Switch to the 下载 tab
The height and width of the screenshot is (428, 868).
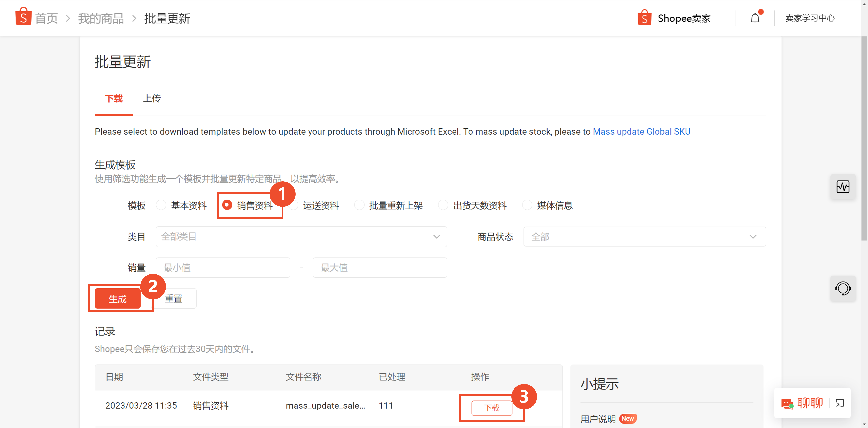(x=114, y=98)
